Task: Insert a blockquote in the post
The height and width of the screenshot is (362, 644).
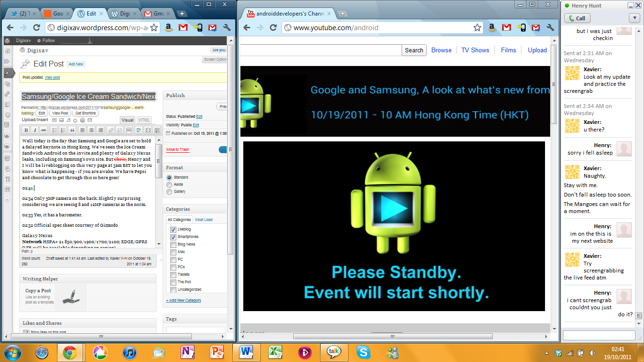Action: 72,130
